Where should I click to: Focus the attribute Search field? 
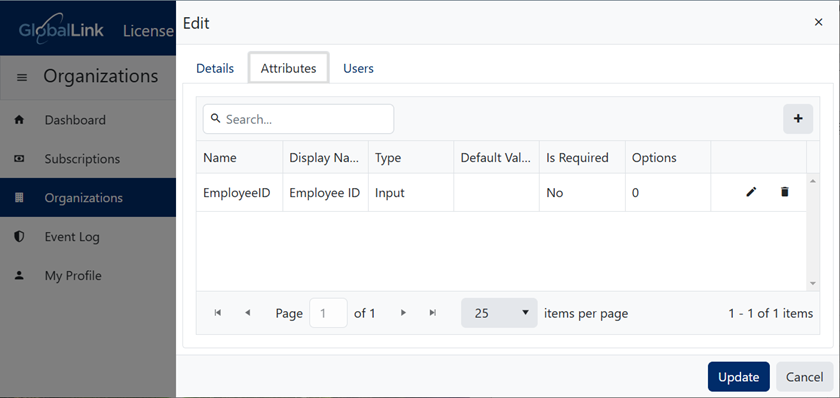click(x=298, y=119)
